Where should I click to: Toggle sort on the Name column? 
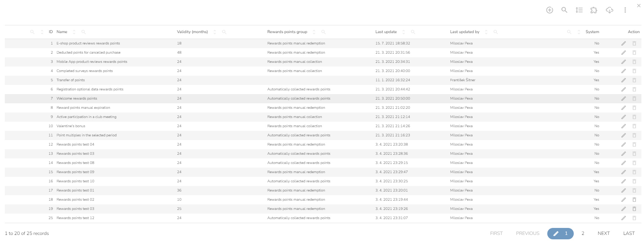coord(74,32)
